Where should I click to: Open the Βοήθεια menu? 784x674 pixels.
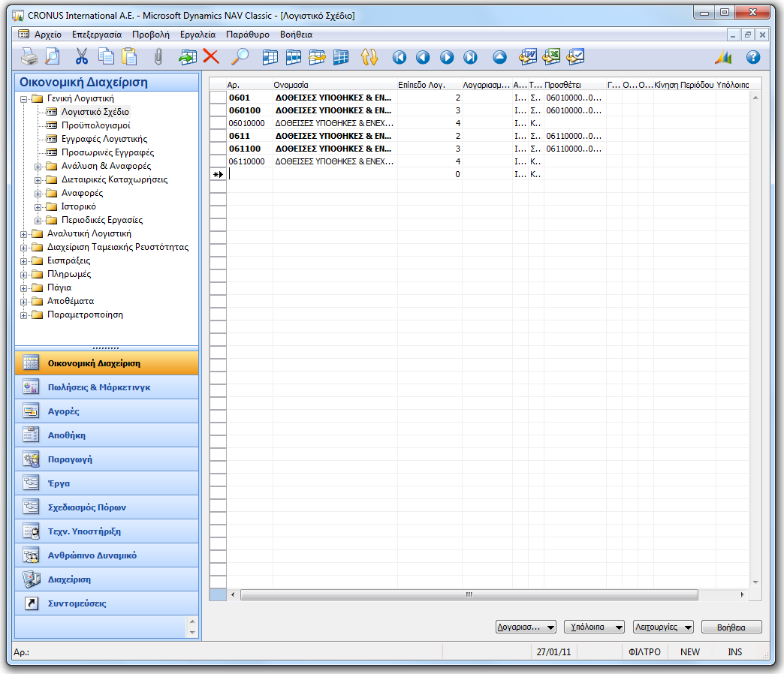pos(296,35)
